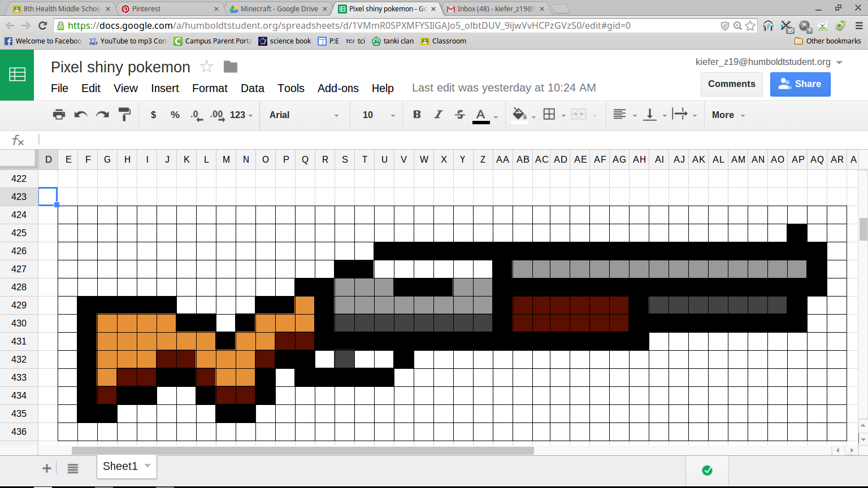Click the formula bar input field
The width and height of the screenshot is (868, 488).
pos(441,140)
